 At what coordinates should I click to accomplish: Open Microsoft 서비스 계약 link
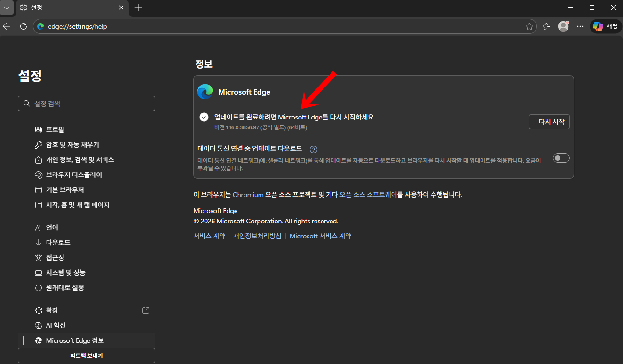point(320,236)
